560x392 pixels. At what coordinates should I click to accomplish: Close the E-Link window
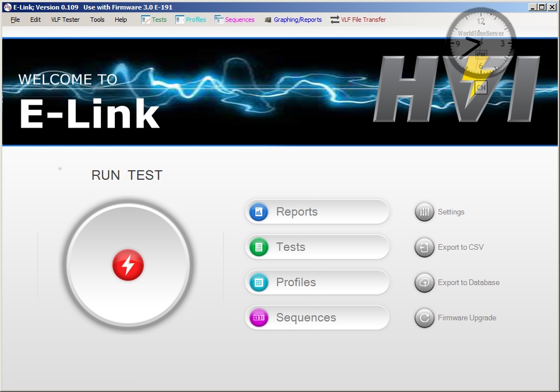552,7
